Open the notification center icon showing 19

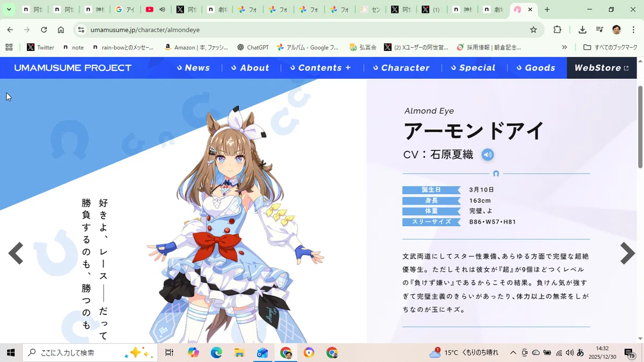629,353
